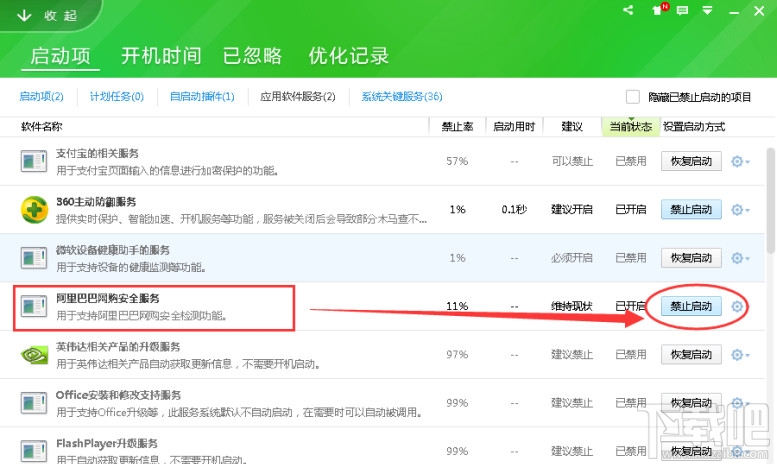Click the 支付宝的相关服务 row icon
This screenshot has width=777, height=464.
34,162
